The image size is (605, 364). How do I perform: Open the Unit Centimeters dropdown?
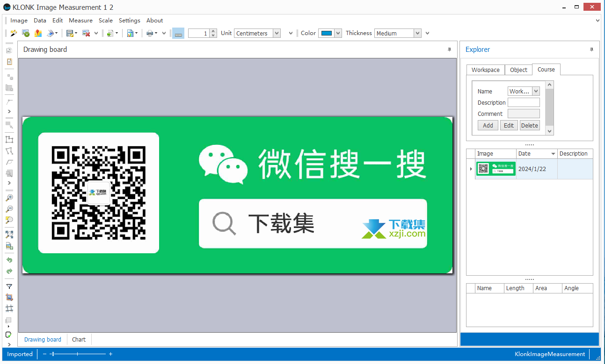277,33
